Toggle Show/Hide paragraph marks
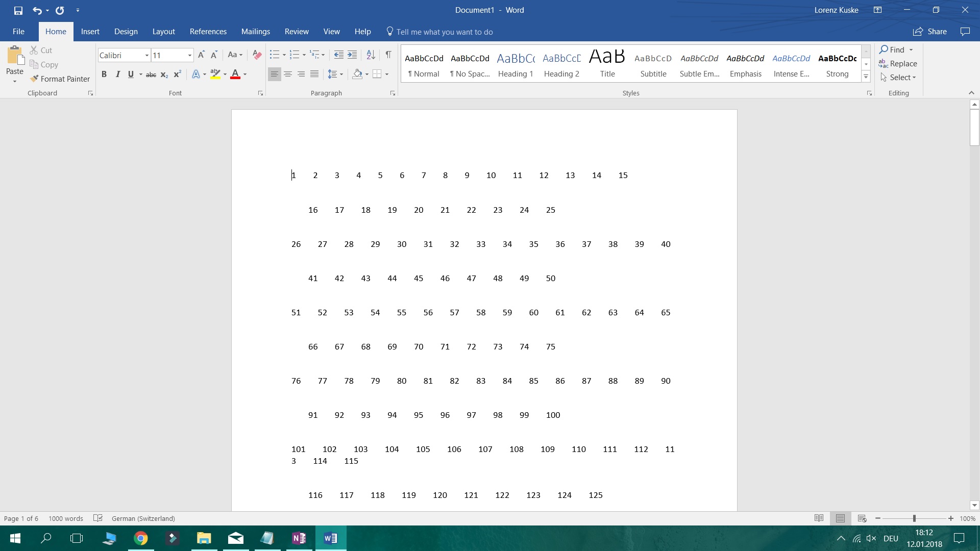The width and height of the screenshot is (980, 551). pyautogui.click(x=388, y=55)
